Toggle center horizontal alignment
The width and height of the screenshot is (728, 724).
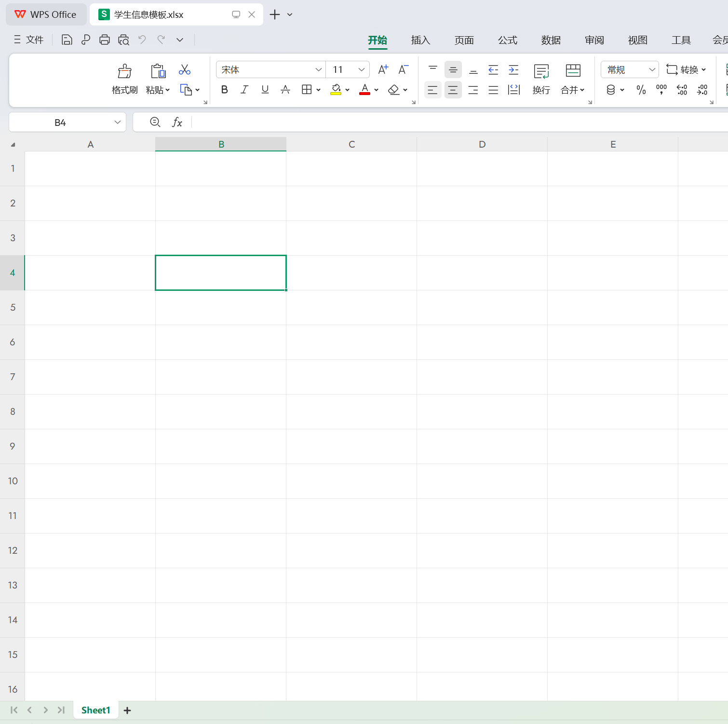pos(453,90)
